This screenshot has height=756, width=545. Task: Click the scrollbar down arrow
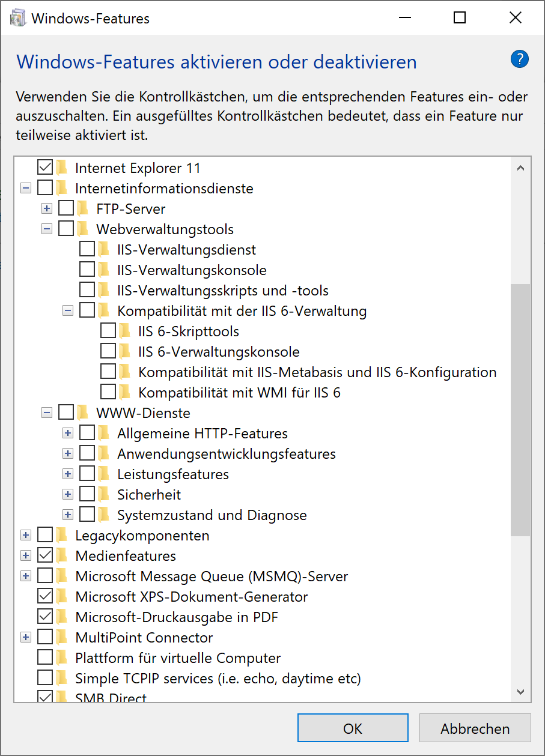pyautogui.click(x=520, y=692)
